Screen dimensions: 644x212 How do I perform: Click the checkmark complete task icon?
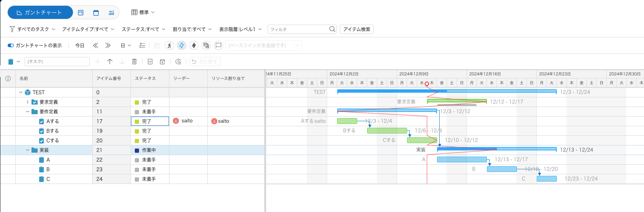tap(150, 62)
